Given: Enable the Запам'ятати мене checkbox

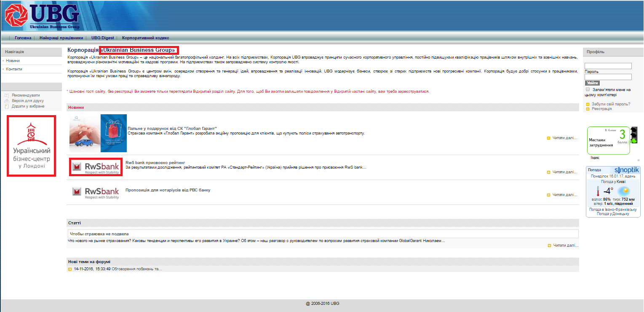Looking at the screenshot, I should (588, 89).
